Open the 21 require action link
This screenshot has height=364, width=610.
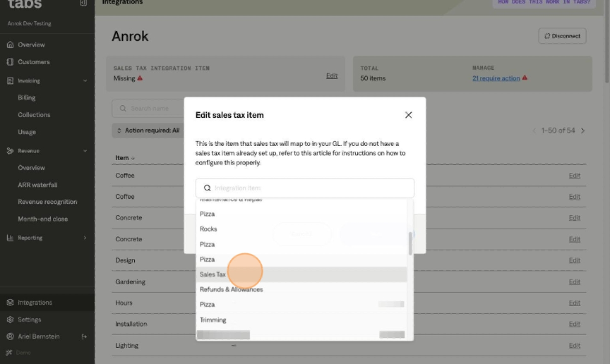[496, 78]
